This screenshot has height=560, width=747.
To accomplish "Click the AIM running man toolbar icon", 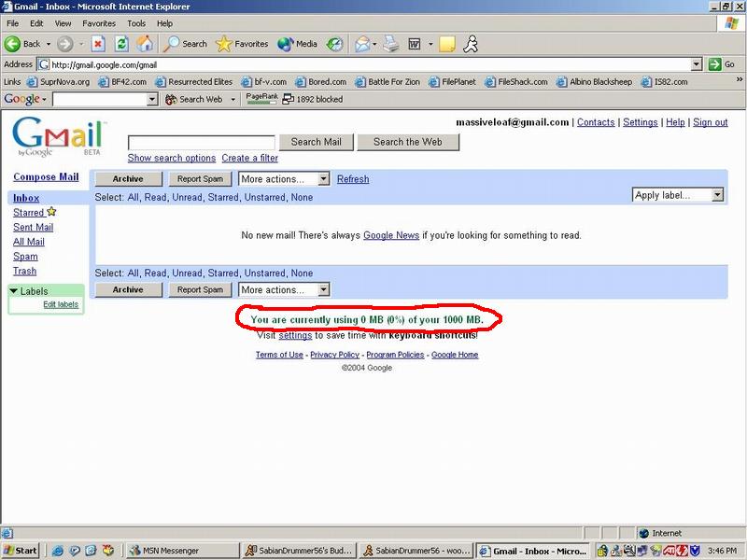I will (x=471, y=44).
